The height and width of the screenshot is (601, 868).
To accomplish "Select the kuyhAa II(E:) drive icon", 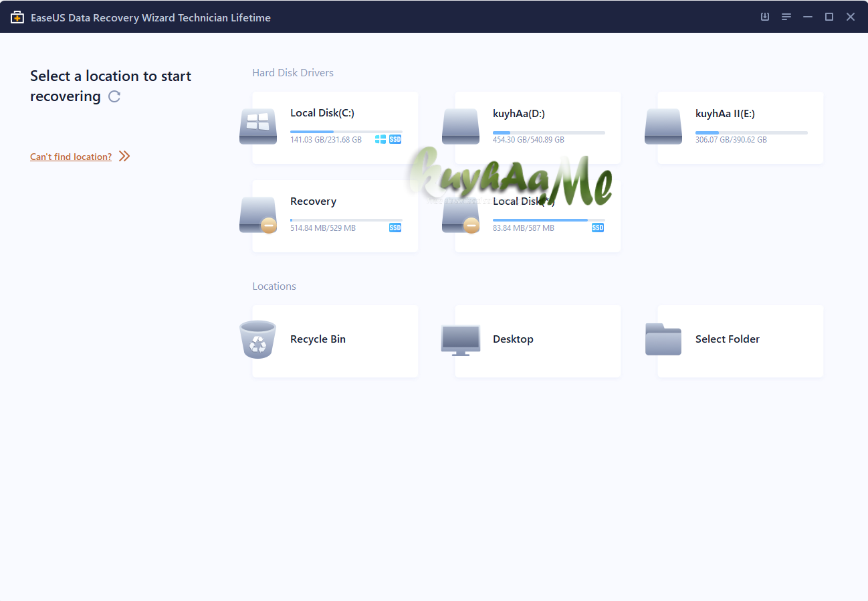I will point(663,127).
